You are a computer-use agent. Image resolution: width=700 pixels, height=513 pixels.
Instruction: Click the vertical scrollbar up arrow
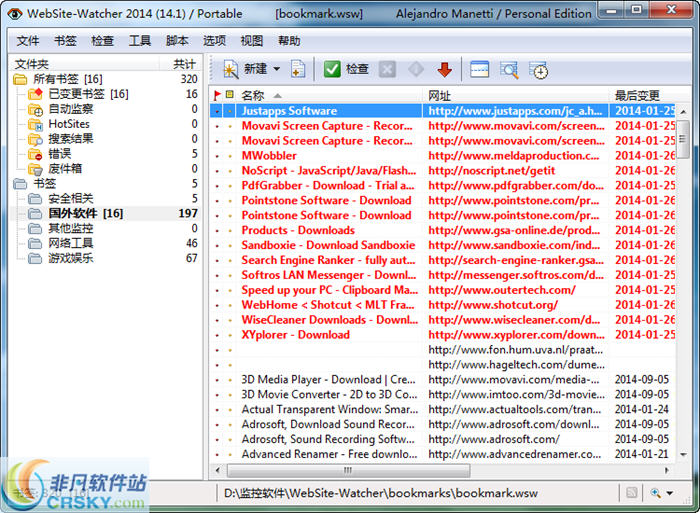pos(683,112)
